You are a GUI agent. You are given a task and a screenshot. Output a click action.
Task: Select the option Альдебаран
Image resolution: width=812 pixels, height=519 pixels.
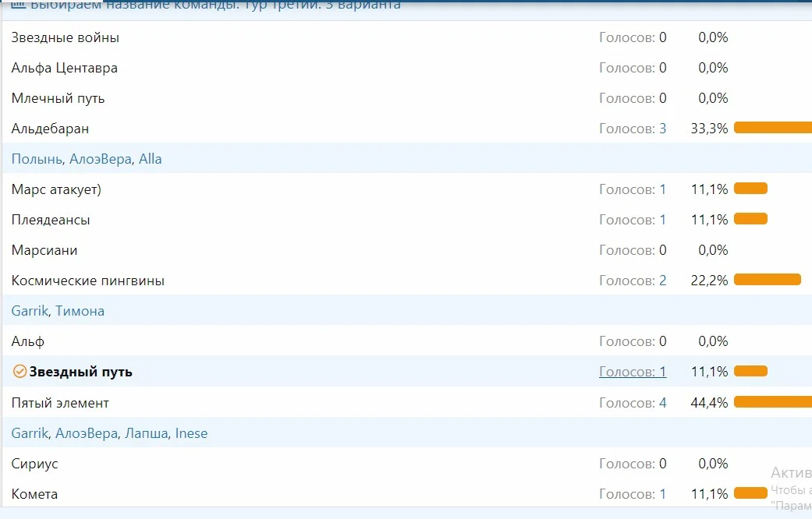[x=50, y=129]
